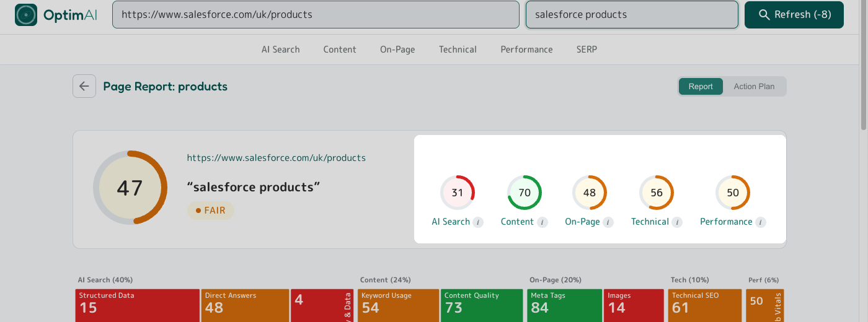Click the OptimAI logo icon
The height and width of the screenshot is (322, 868).
click(26, 15)
